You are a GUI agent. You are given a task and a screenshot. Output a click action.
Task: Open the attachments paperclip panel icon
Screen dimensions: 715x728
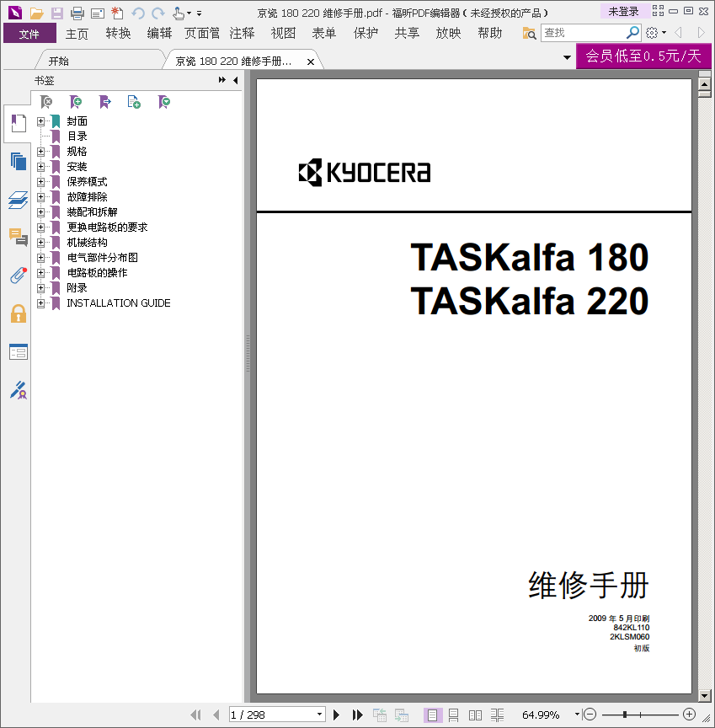18,276
